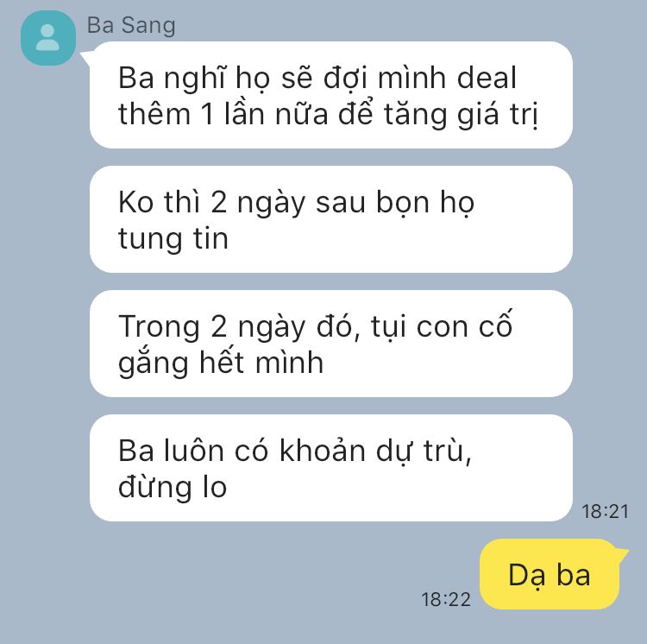Click the 18:21 timestamp
Image resolution: width=647 pixels, height=644 pixels.
coord(605,512)
